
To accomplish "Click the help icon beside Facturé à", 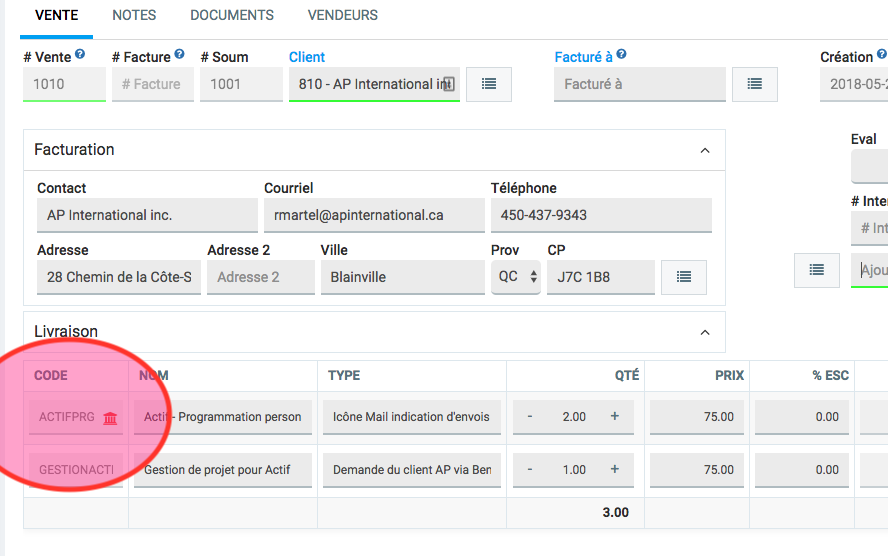I will click(x=622, y=56).
